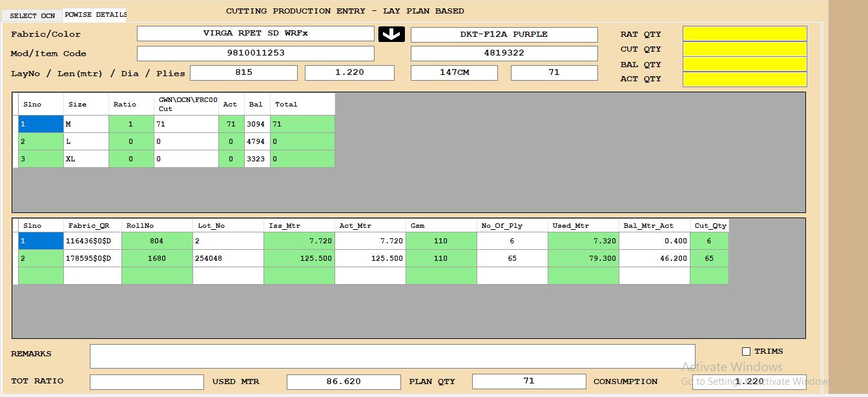Image resolution: width=868 pixels, height=397 pixels.
Task: Click the TOT RATIO input field
Action: (147, 382)
